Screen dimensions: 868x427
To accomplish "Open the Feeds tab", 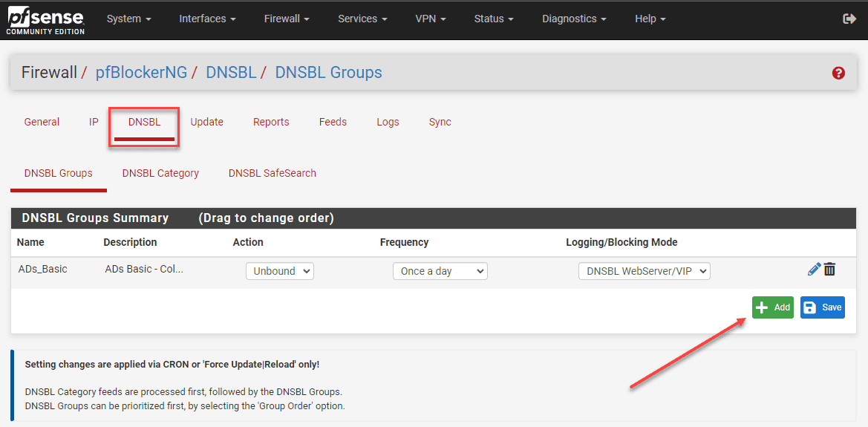I will [333, 122].
